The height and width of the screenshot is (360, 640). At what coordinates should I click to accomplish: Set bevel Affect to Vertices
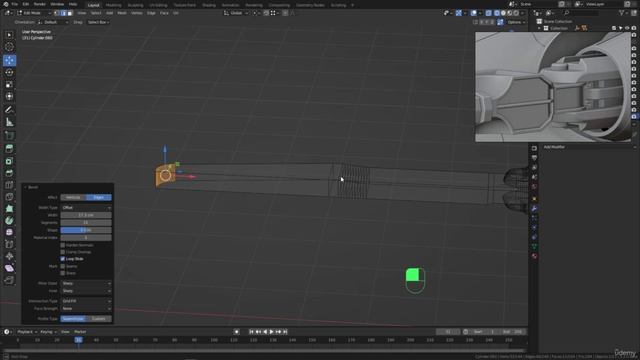coord(73,198)
